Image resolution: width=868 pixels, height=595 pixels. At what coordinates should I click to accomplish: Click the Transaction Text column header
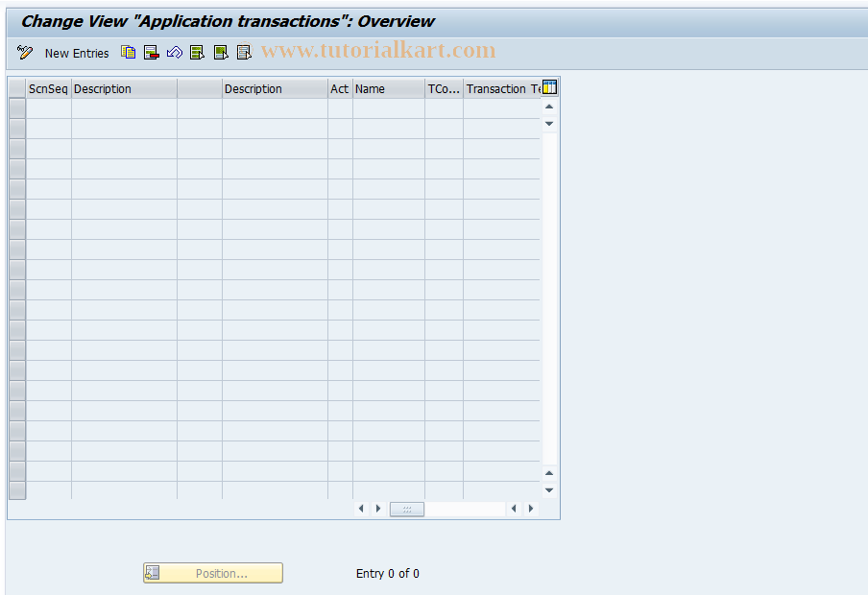[502, 88]
